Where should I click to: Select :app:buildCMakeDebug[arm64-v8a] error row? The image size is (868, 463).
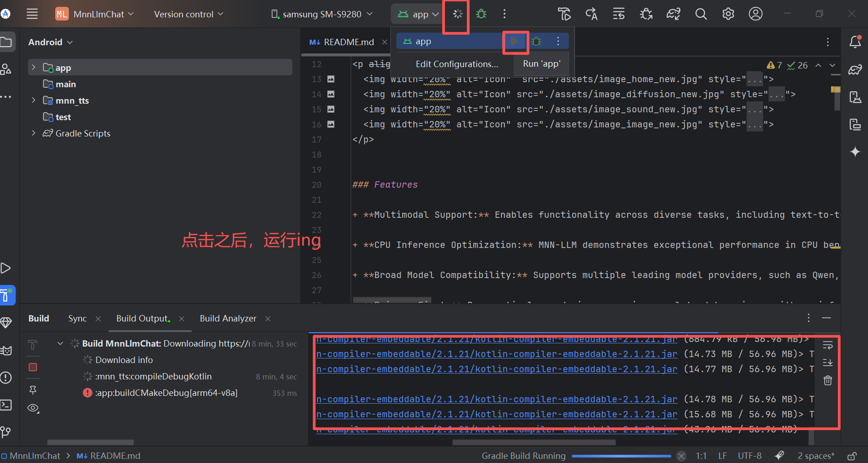(x=166, y=393)
